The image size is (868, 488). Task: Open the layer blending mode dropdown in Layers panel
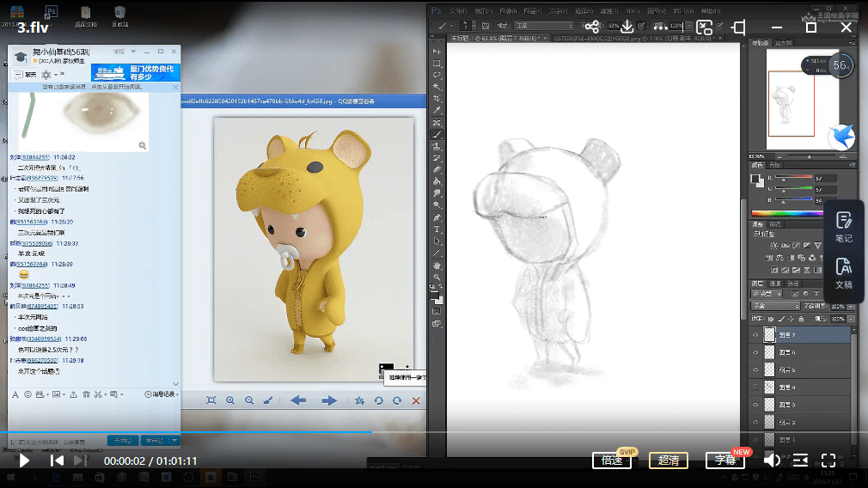[775, 306]
